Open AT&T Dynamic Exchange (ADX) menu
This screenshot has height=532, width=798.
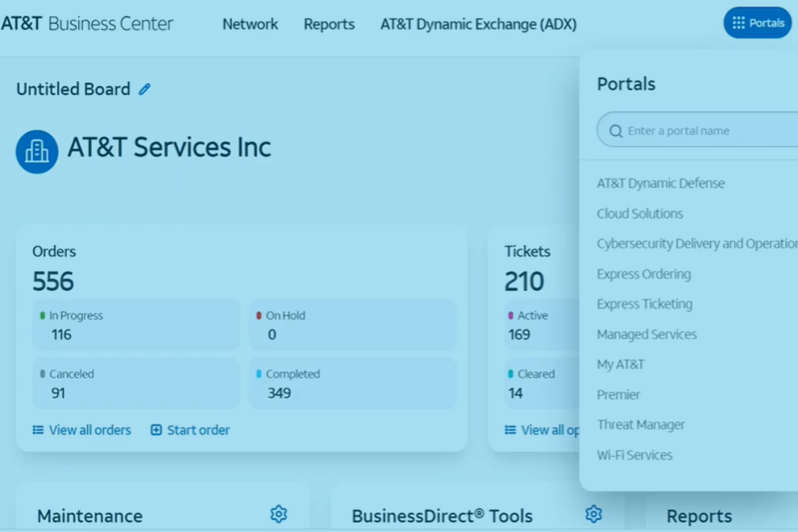(x=478, y=24)
